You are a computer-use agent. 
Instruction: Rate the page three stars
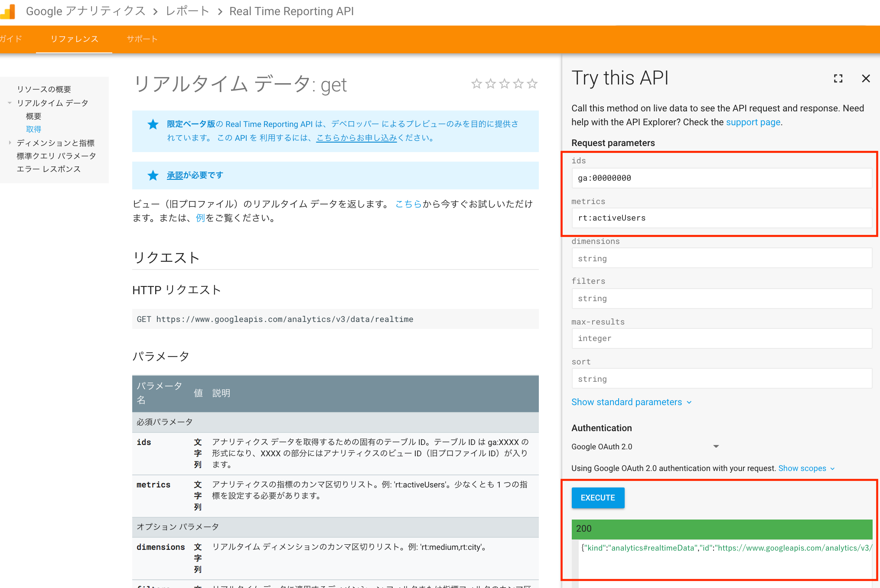point(504,84)
